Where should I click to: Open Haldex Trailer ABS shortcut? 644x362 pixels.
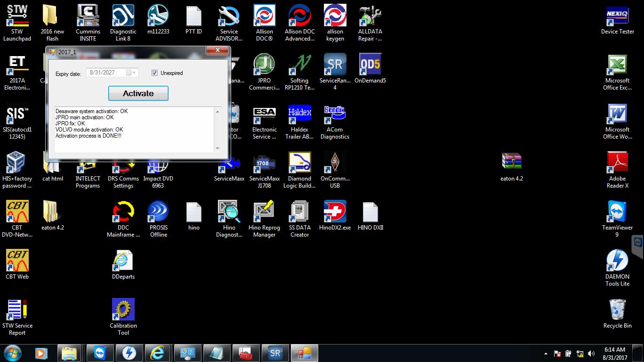point(299,121)
